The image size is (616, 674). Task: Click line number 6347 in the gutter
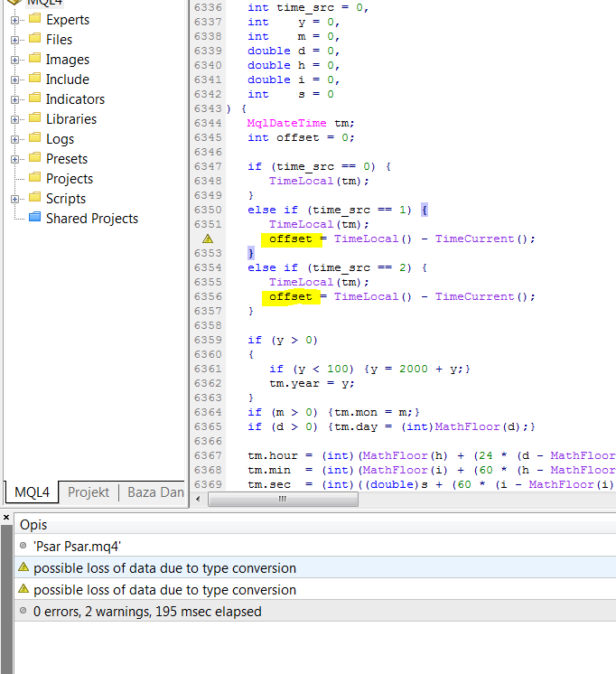coord(208,166)
